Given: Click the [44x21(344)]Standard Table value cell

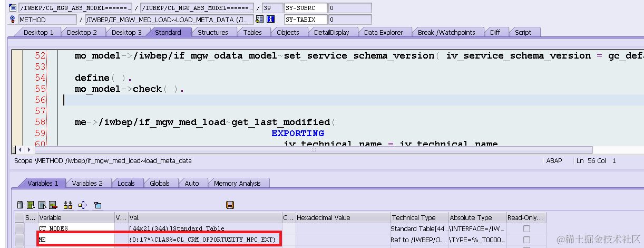Looking at the screenshot, I should coord(205,228).
